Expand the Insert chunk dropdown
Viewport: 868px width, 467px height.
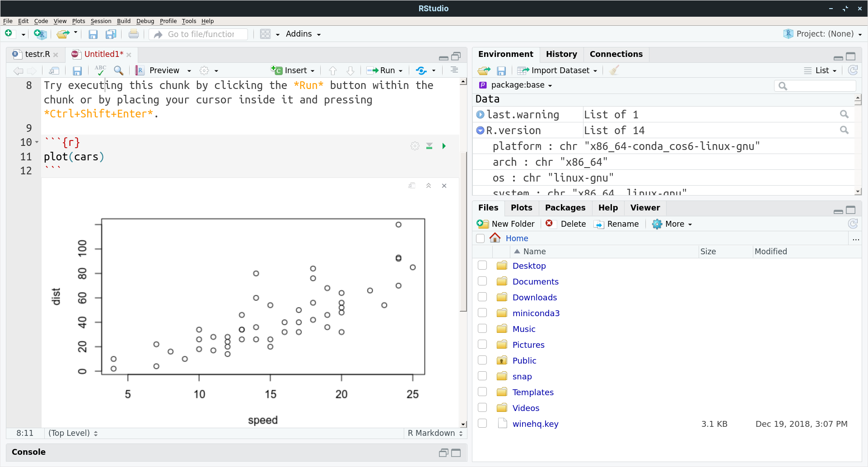click(x=313, y=71)
